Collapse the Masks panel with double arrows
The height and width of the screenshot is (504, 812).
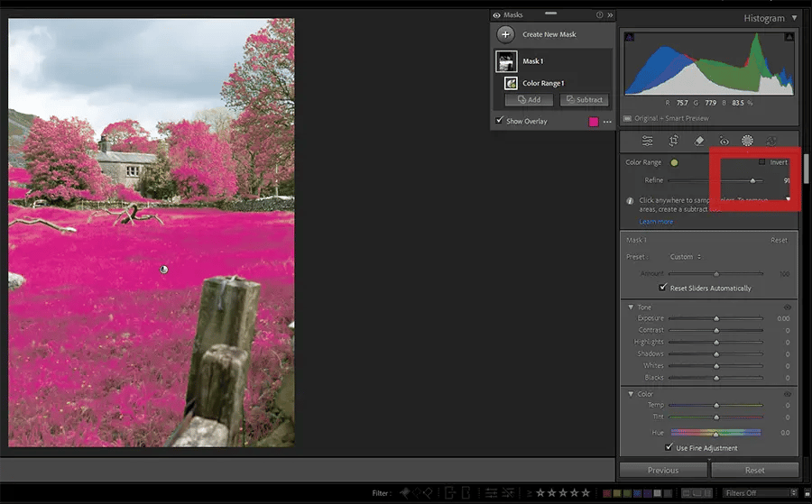coord(610,15)
